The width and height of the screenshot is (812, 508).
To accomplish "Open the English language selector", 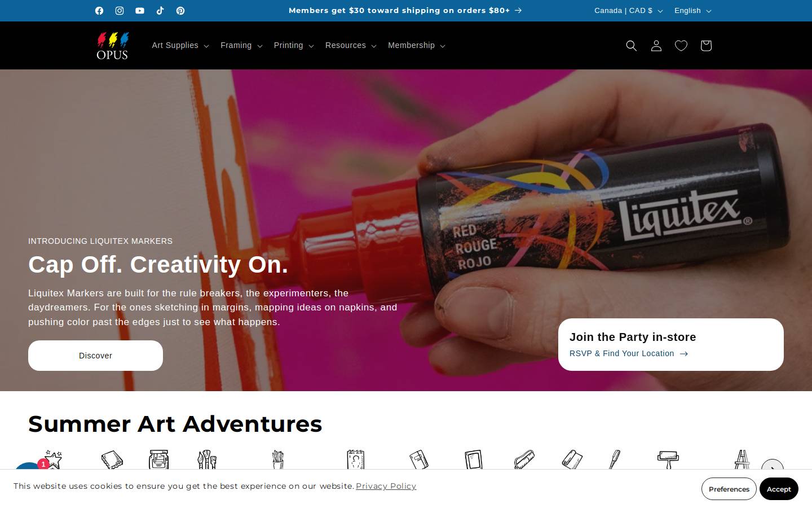I will pyautogui.click(x=693, y=11).
